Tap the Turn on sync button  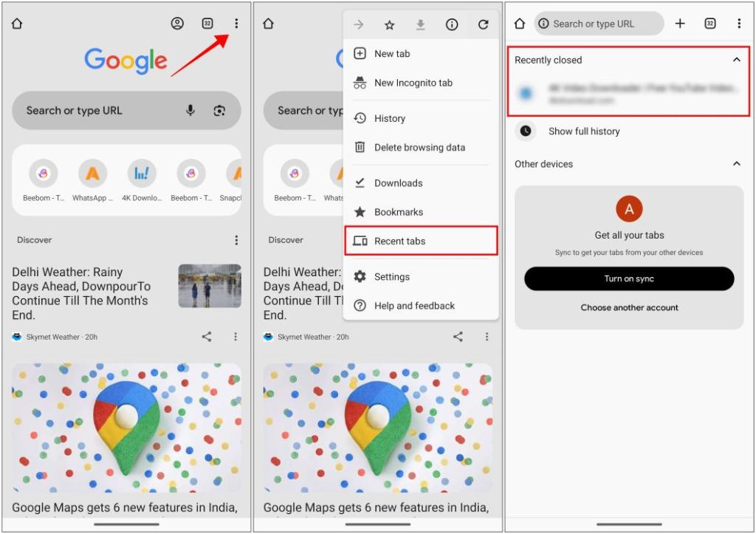pos(628,278)
